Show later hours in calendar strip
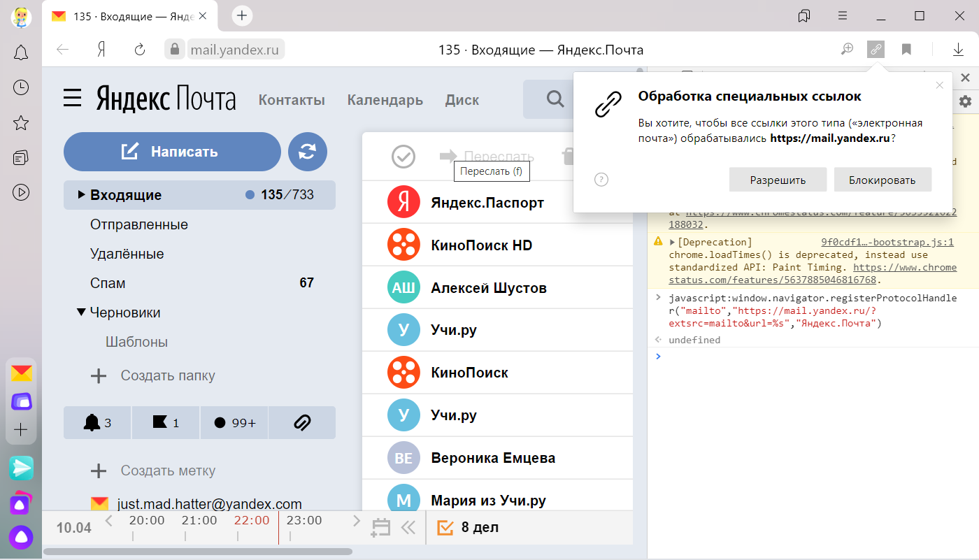Viewport: 979px width, 560px height. (x=357, y=520)
